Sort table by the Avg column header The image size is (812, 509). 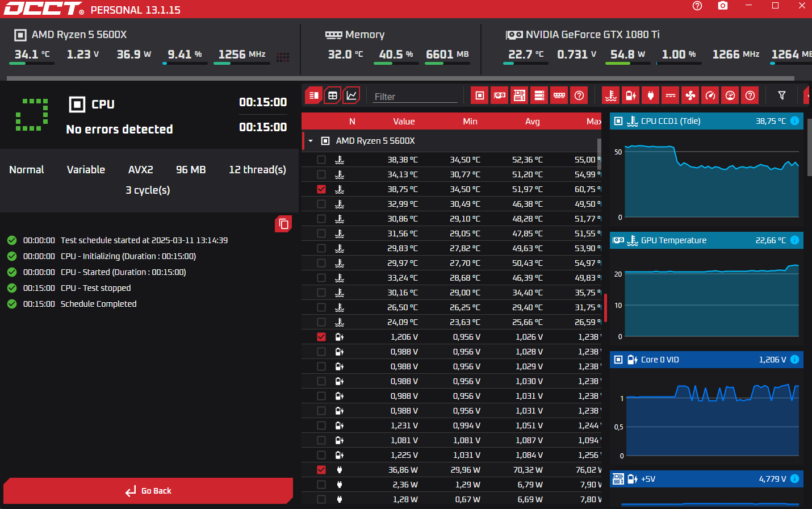coord(533,122)
